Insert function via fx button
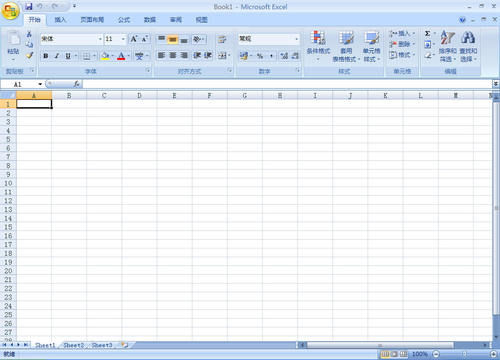Viewport: 500px width, 360px height. coord(77,84)
